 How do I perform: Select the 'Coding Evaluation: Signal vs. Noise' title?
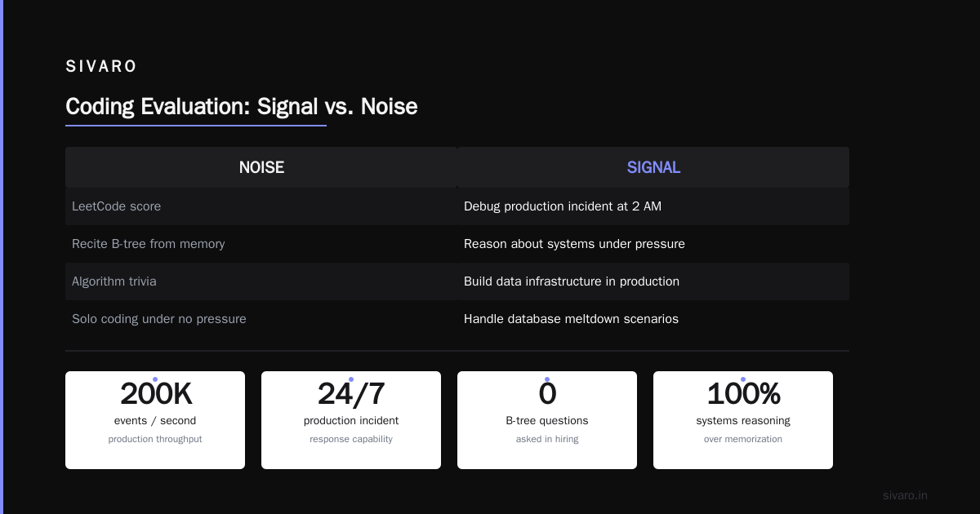point(242,107)
